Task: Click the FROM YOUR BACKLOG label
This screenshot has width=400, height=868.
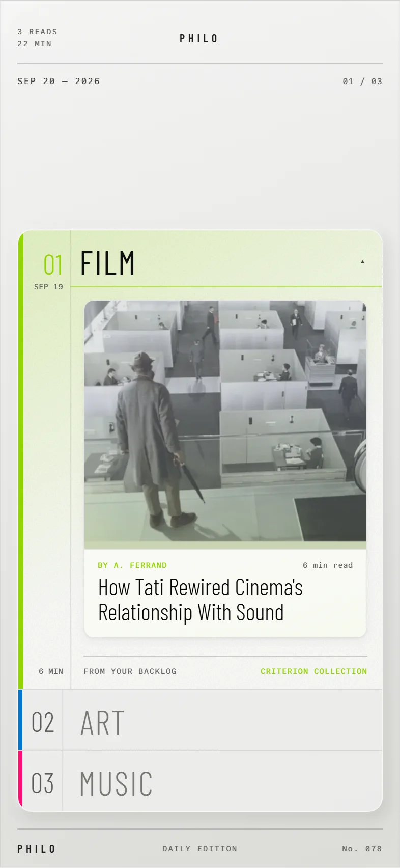Action: point(130,671)
